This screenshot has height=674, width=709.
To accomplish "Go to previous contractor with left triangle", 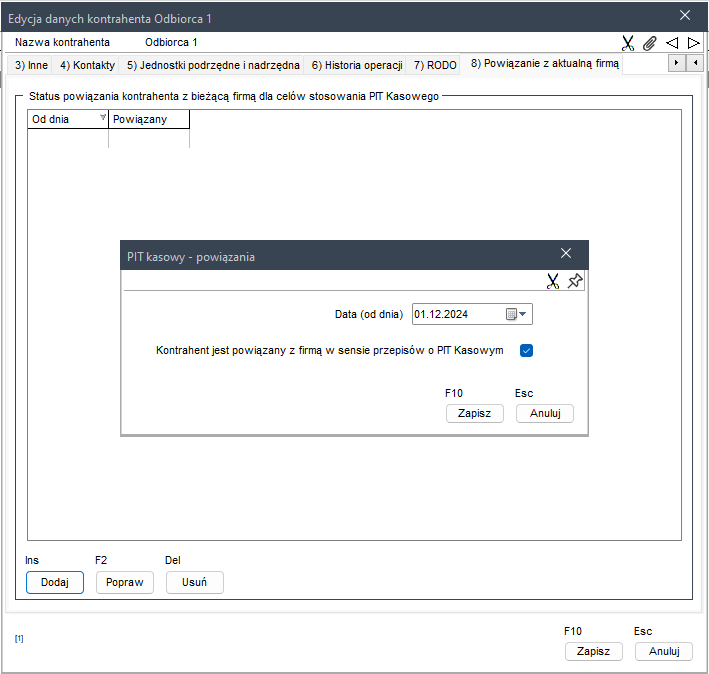I will coord(672,43).
